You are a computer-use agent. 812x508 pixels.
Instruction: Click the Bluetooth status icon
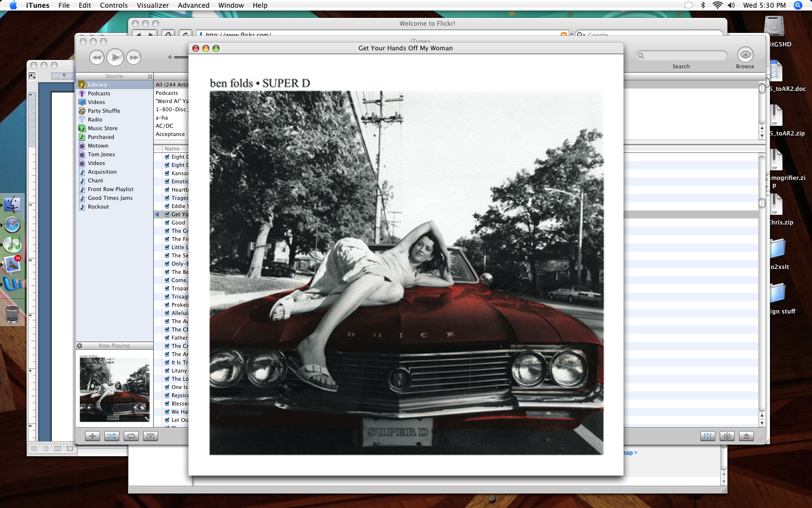[703, 5]
